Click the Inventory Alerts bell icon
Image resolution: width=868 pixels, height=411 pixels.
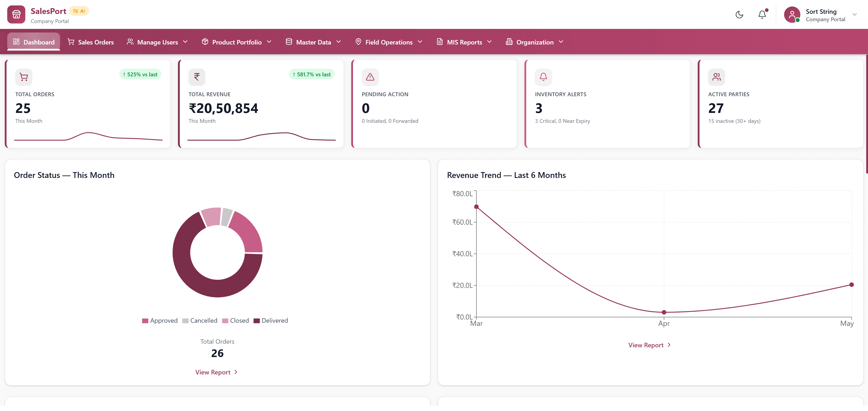(x=543, y=77)
